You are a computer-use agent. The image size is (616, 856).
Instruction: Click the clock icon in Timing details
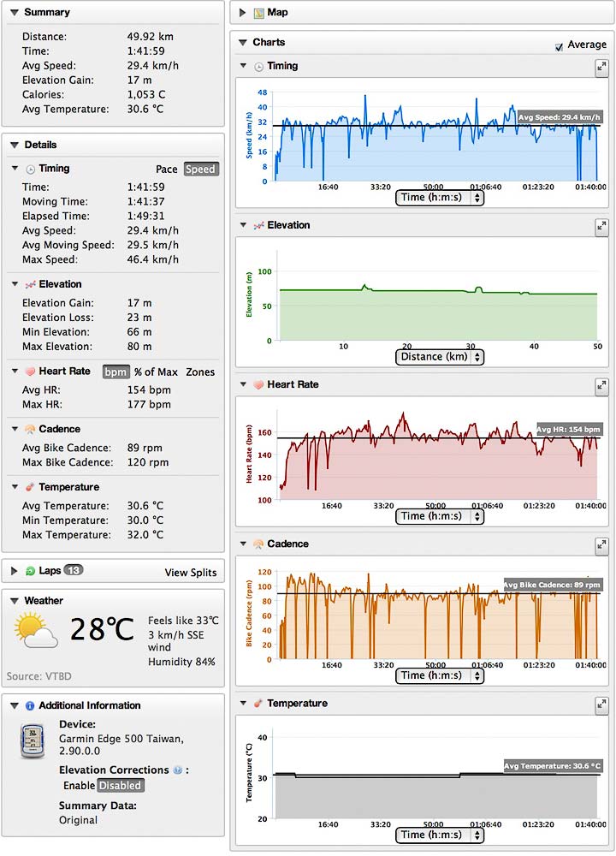[x=31, y=169]
